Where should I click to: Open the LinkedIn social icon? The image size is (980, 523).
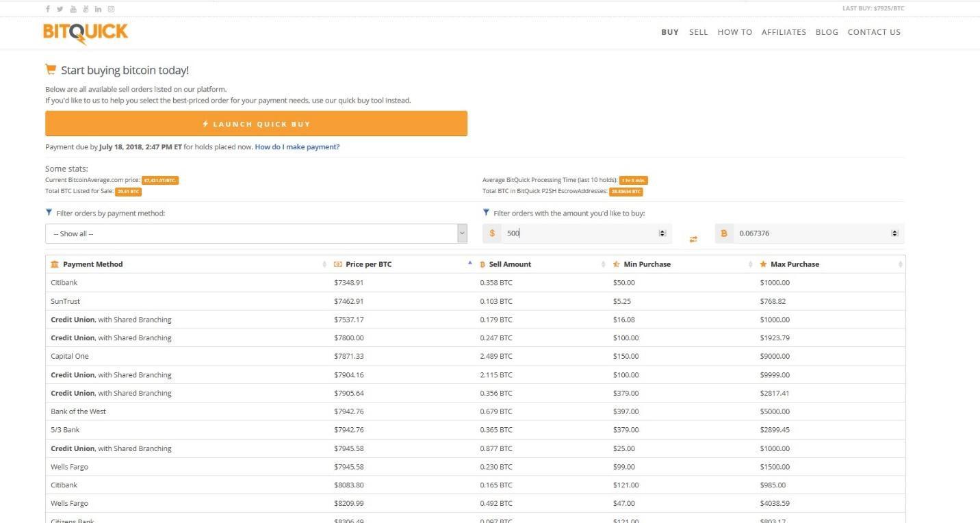click(99, 9)
